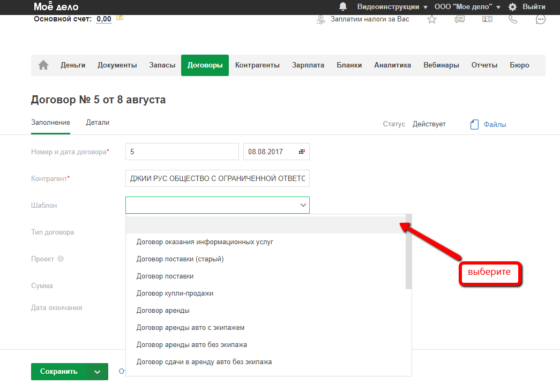Click the Контрагент input field

[x=218, y=178]
